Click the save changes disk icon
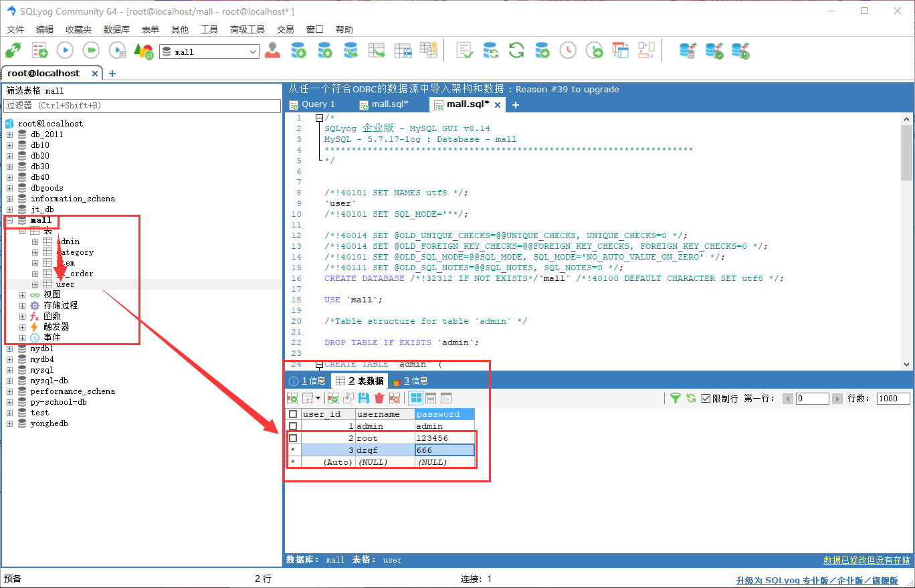Viewport: 915px width, 588px height. tap(364, 398)
